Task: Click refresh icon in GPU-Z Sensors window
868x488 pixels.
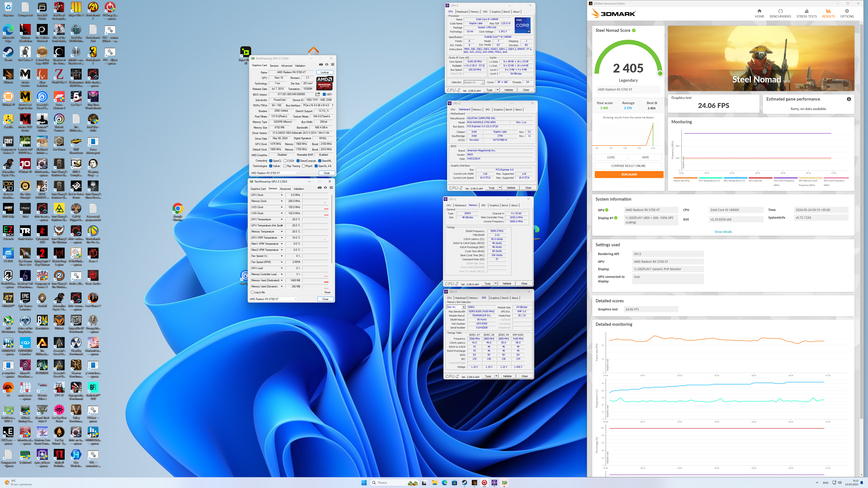Action: (x=325, y=188)
